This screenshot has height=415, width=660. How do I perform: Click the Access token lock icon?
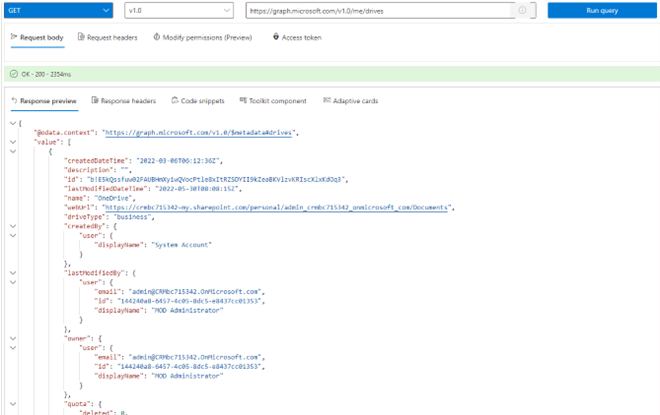click(276, 37)
